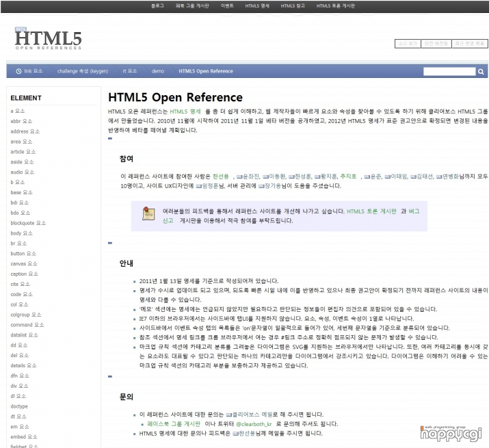Viewport: 489px width, 448px height.
Task: Open HTML5 명세 link in intro paragraph
Action: pyautogui.click(x=185, y=111)
